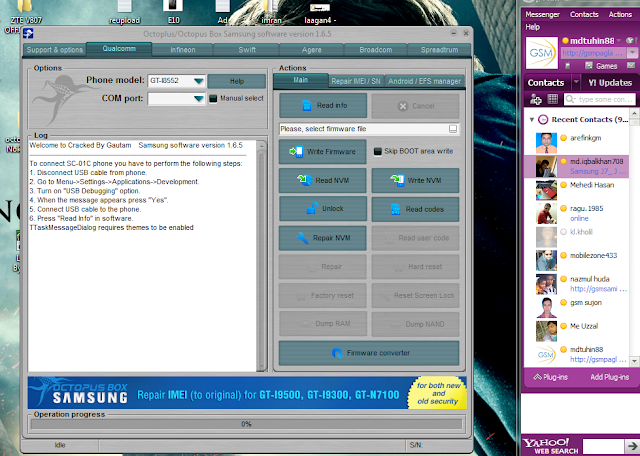Select contact gsm sujon

(x=576, y=307)
